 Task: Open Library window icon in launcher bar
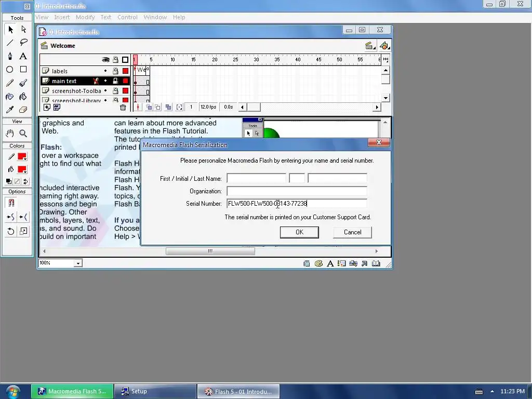click(376, 263)
